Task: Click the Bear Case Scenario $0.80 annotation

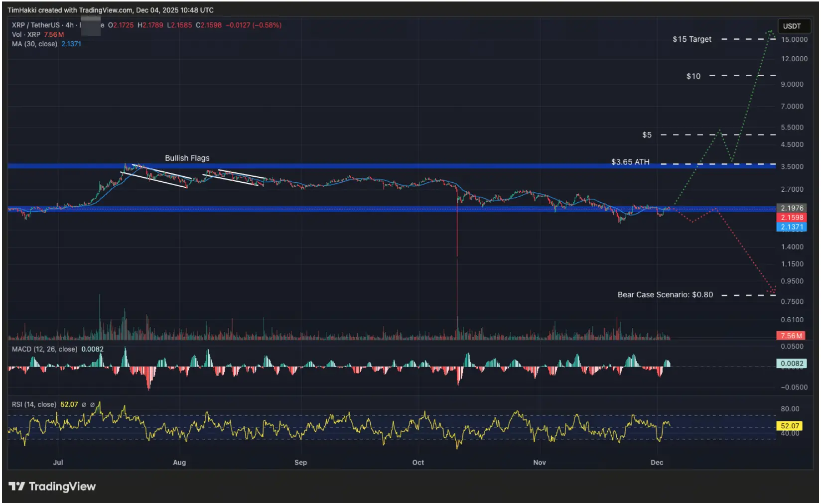Action: [664, 294]
